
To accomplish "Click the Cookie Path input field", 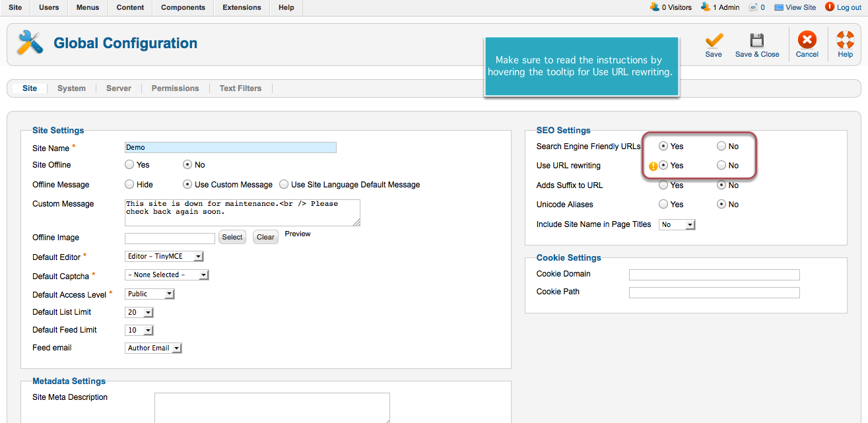I will [x=714, y=292].
